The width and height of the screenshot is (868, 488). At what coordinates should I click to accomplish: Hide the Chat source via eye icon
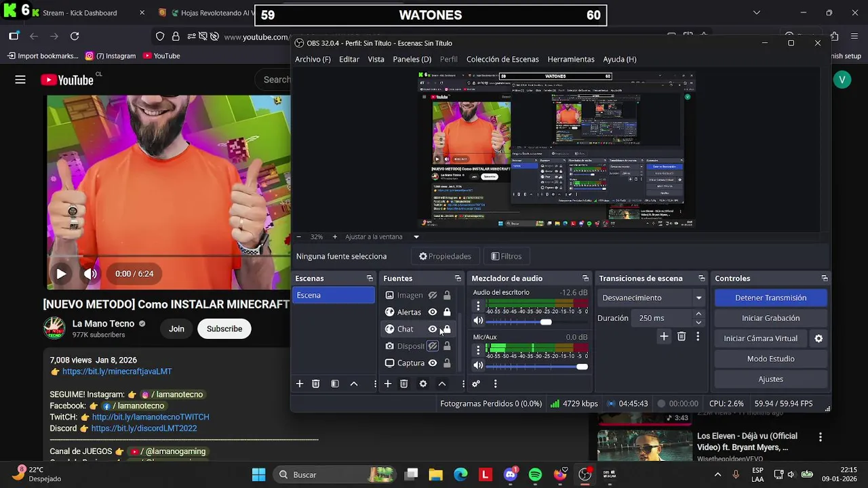[433, 329]
